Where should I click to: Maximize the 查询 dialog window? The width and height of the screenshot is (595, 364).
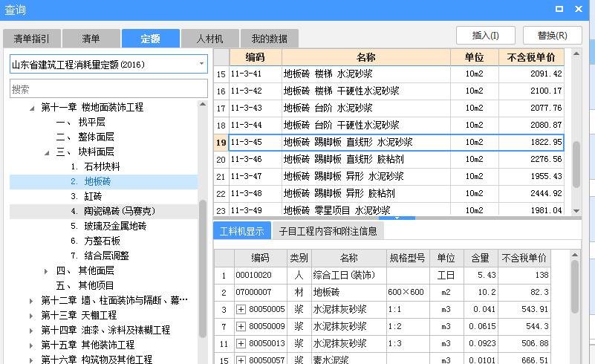point(559,9)
